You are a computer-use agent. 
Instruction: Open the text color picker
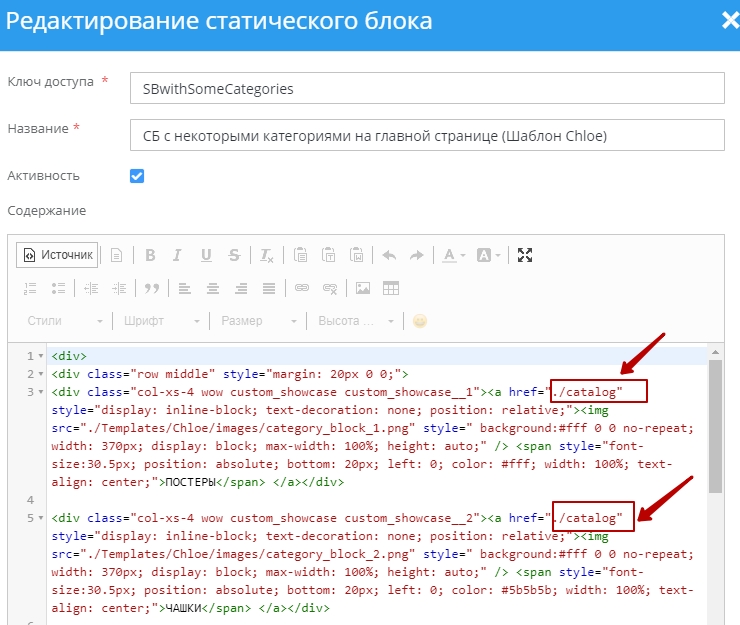coord(453,255)
